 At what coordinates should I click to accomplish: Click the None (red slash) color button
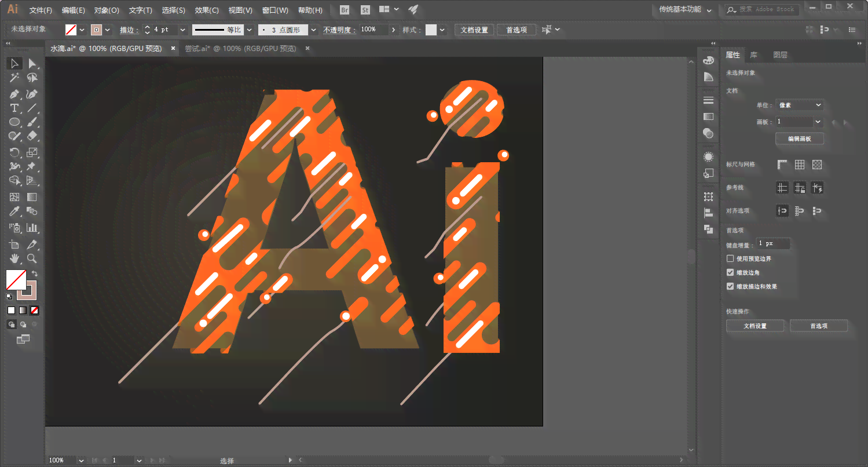(x=35, y=310)
